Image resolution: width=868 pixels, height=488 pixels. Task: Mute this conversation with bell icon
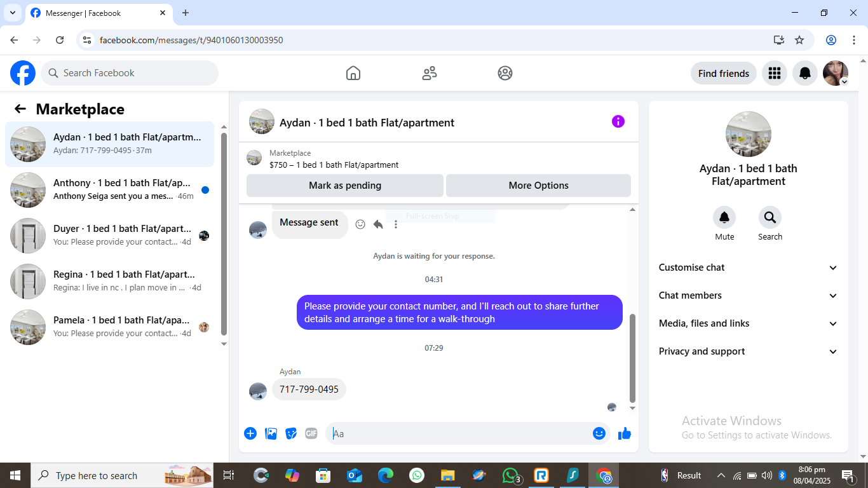724,217
